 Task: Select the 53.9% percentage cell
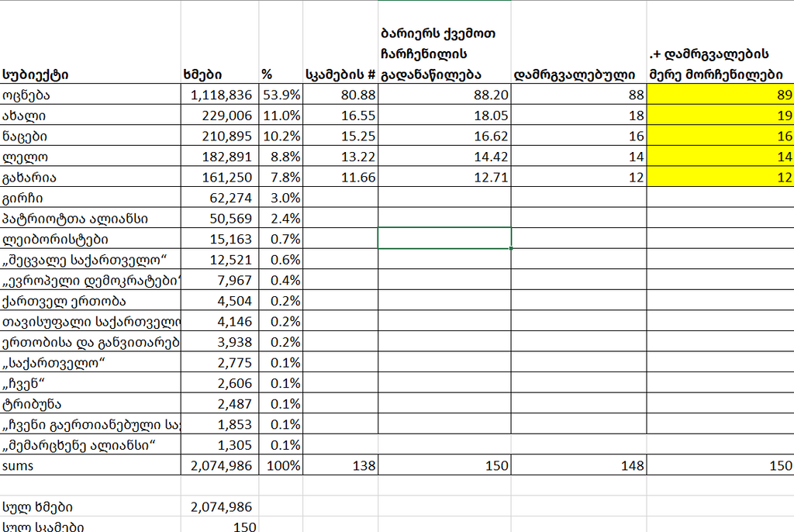point(281,95)
